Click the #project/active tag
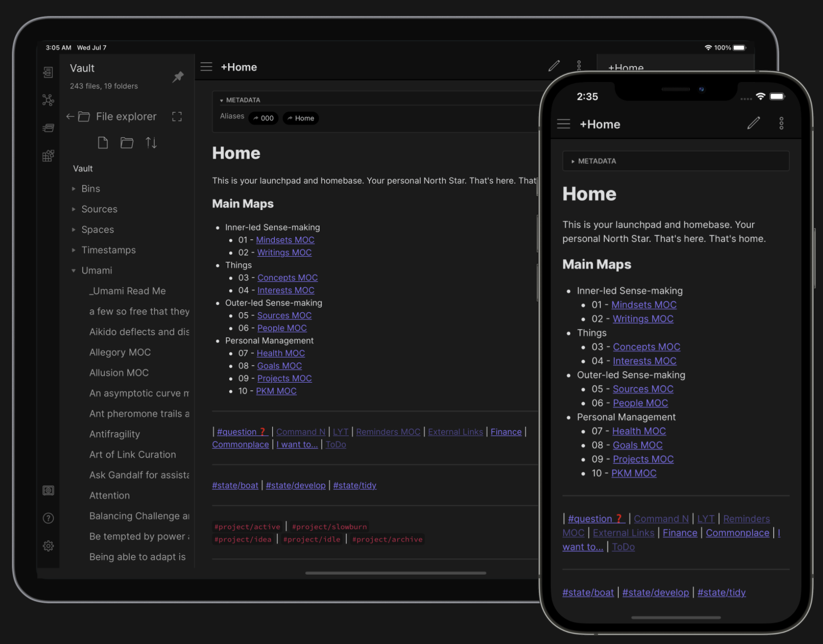 pyautogui.click(x=247, y=526)
